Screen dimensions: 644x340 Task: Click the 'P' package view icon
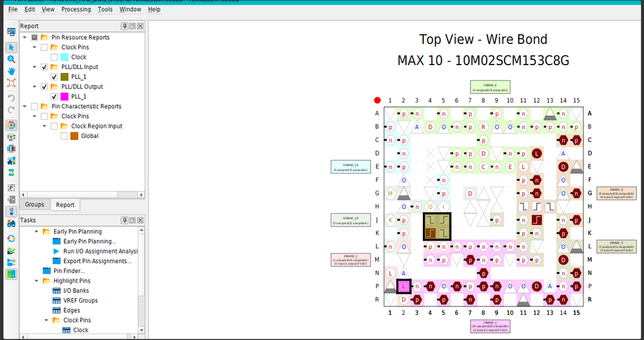(x=11, y=188)
